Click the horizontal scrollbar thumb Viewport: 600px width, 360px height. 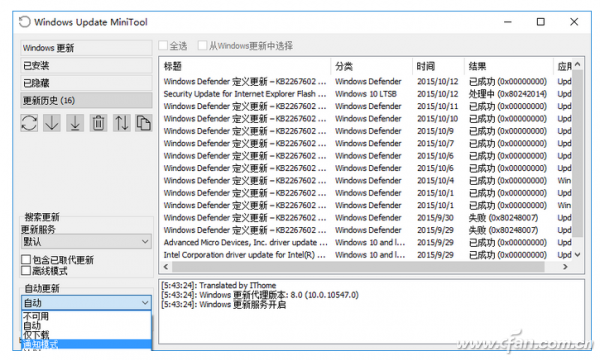click(357, 267)
